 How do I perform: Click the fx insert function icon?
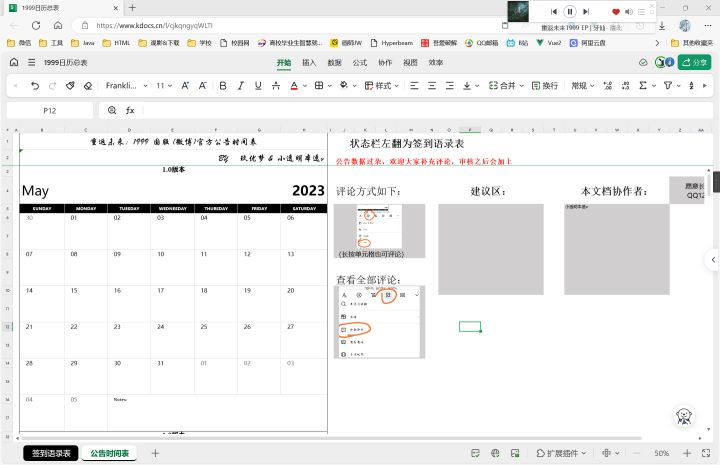130,110
